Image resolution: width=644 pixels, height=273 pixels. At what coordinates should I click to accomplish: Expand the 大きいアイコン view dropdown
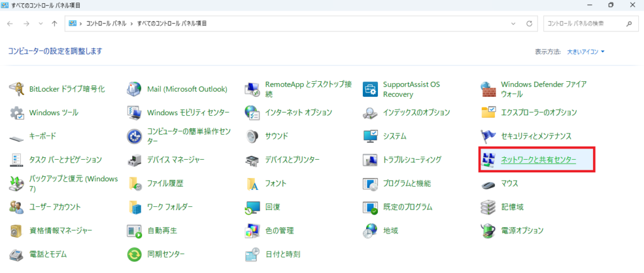click(x=586, y=52)
